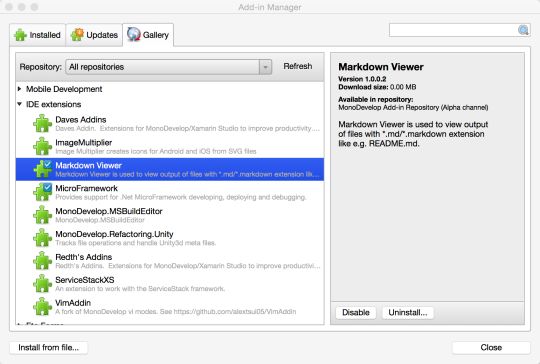Select the Daves Addins row

[x=170, y=124]
